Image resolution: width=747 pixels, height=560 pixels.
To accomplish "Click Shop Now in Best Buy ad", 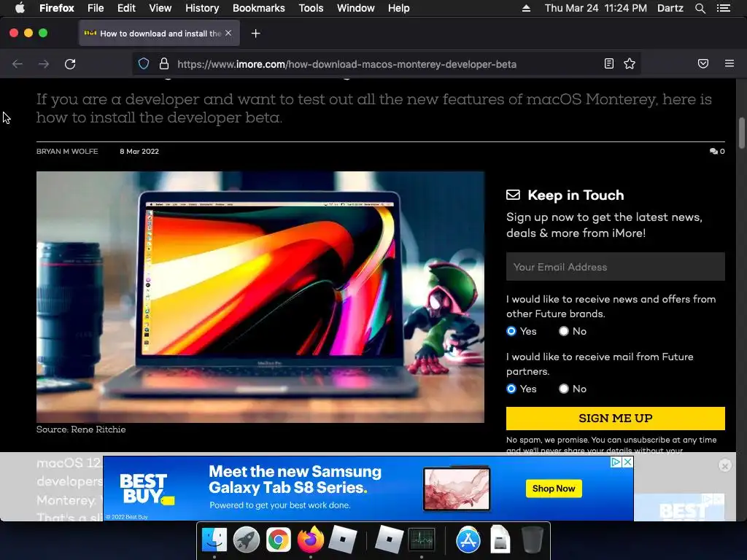I will [x=554, y=489].
